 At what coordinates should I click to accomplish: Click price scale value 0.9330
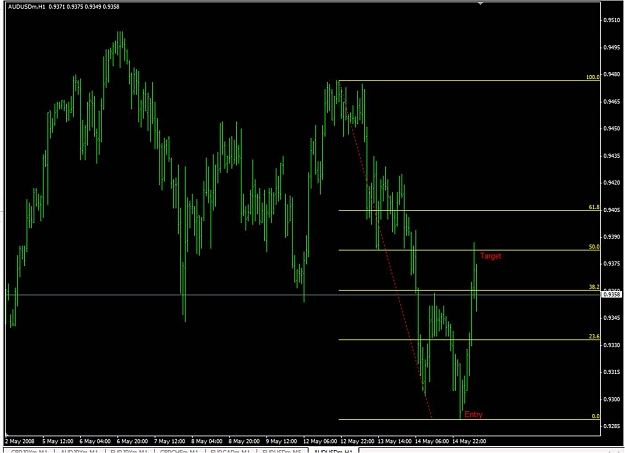611,345
